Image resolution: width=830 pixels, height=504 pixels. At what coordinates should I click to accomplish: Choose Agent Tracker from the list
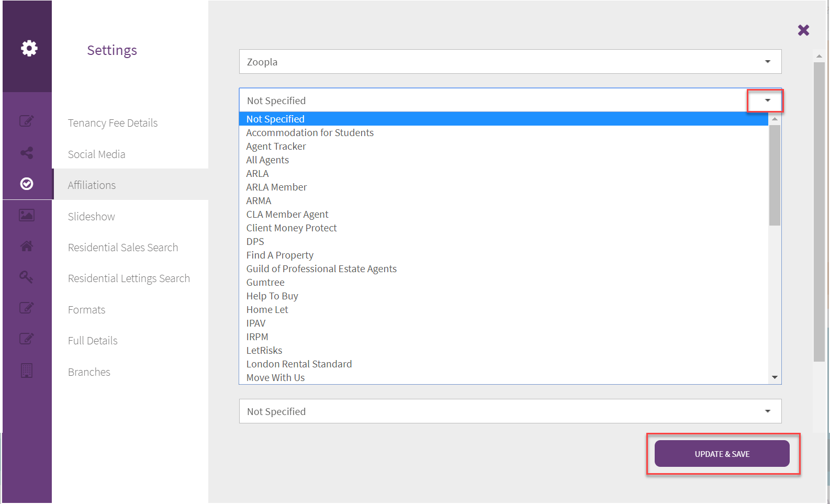pos(503,146)
